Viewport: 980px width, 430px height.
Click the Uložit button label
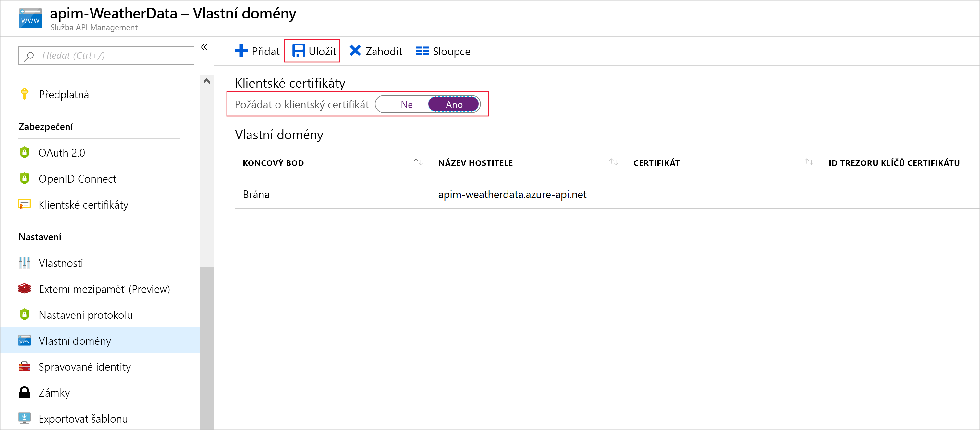[322, 51]
